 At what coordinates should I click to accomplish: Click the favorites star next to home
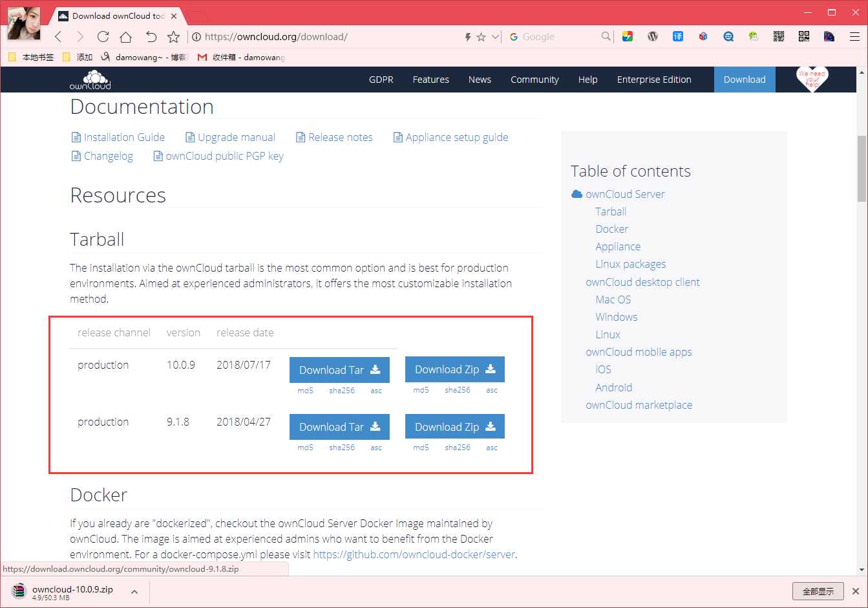click(173, 37)
